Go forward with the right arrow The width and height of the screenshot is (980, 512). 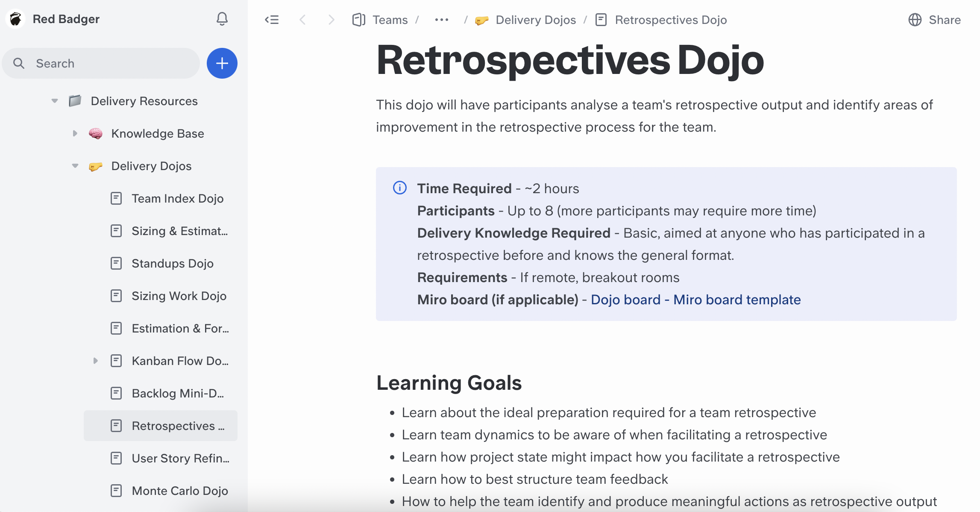tap(331, 20)
